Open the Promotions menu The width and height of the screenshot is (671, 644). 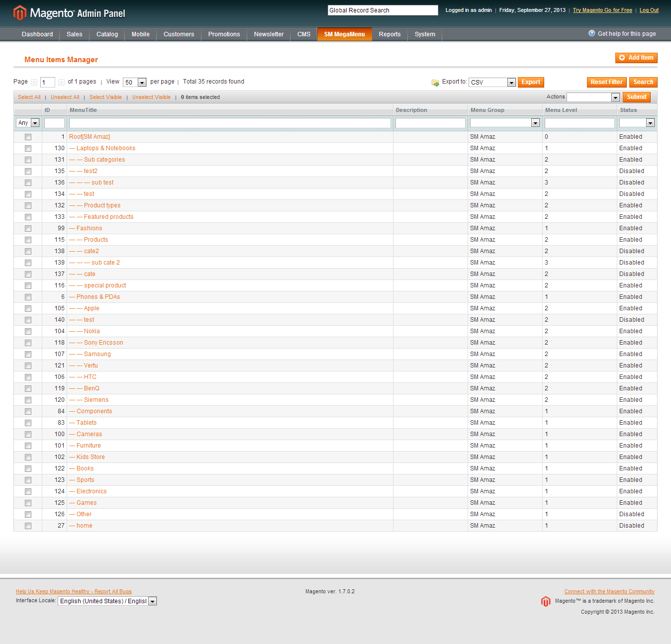224,34
